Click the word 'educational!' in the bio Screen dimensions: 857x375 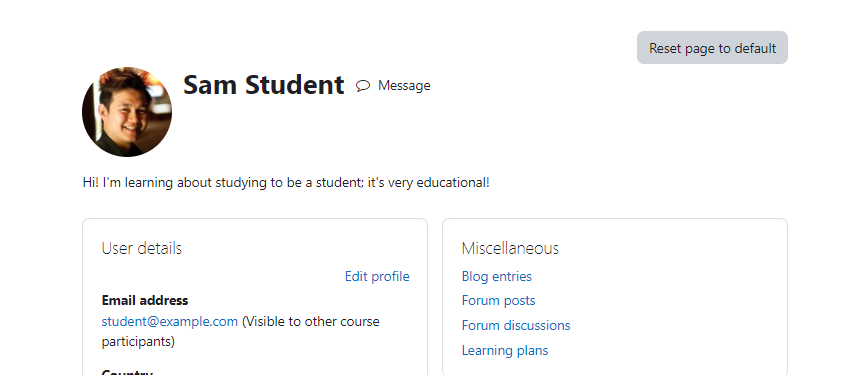tap(453, 183)
